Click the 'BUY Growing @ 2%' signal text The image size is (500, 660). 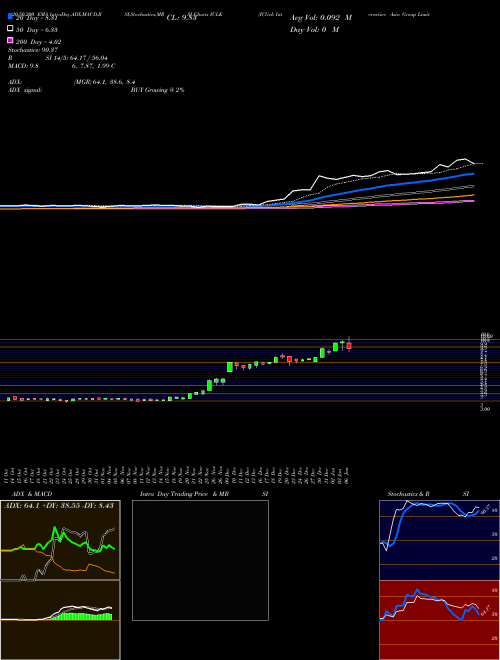(x=157, y=90)
